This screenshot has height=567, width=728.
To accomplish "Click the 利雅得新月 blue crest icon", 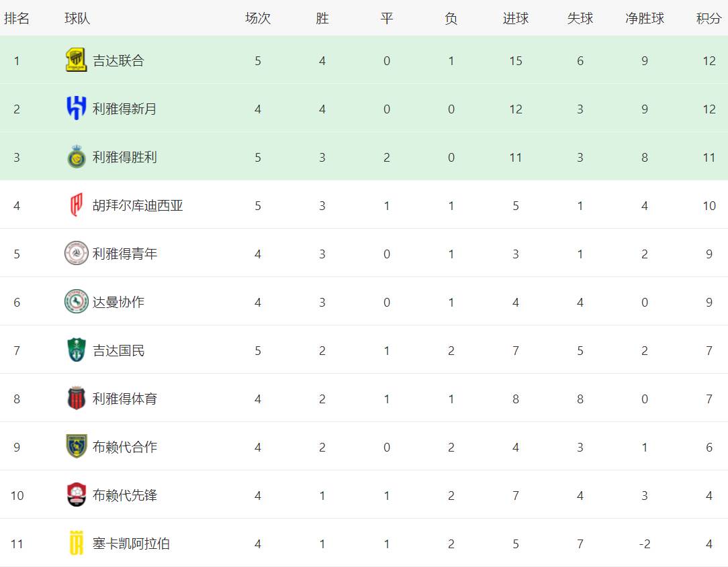I will click(x=76, y=109).
